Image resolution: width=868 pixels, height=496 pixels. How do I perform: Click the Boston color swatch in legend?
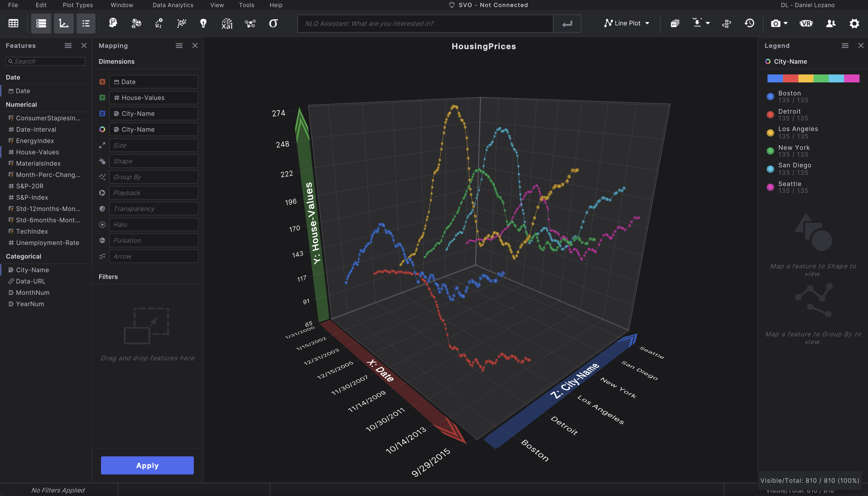771,96
